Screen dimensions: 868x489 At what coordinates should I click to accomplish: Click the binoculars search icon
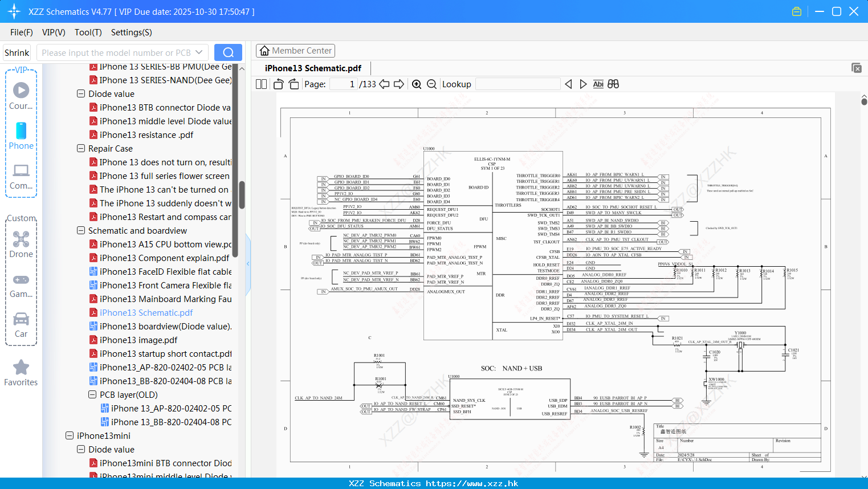pyautogui.click(x=613, y=84)
